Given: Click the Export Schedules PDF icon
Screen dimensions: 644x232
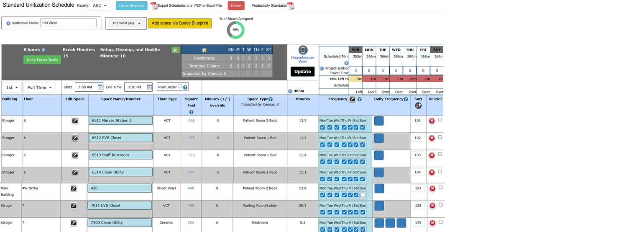Looking at the screenshot, I should [x=153, y=6].
